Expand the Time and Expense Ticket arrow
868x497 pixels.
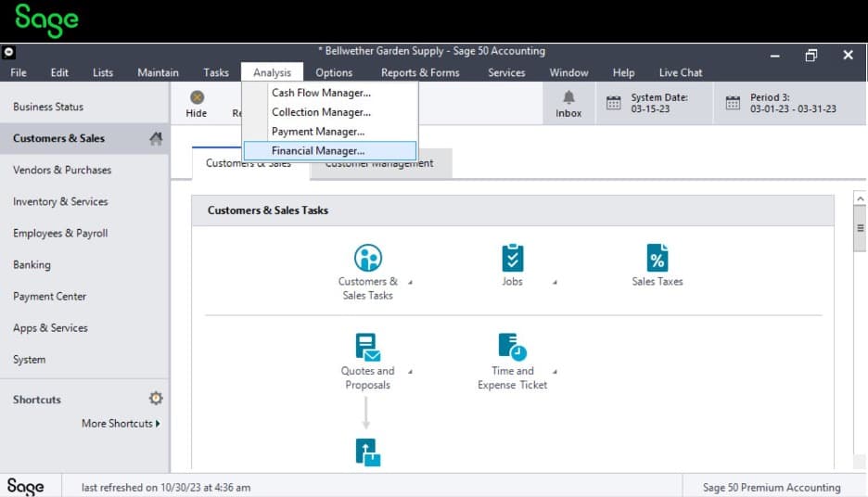pyautogui.click(x=555, y=372)
